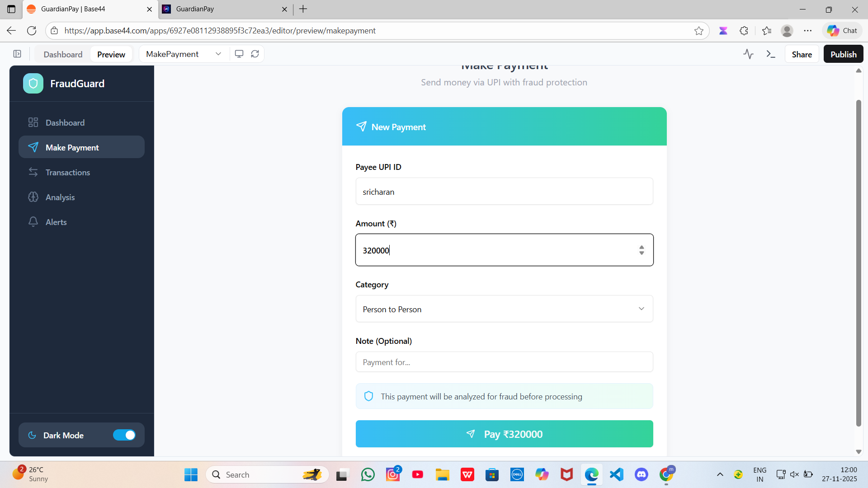
Task: Open the console terminal icon
Action: [771, 54]
